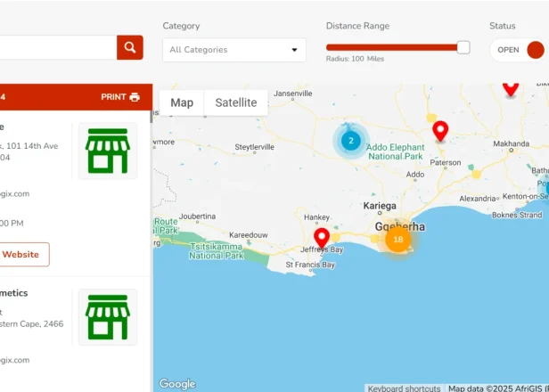Switch to Map view
The image size is (549, 392).
tap(182, 102)
